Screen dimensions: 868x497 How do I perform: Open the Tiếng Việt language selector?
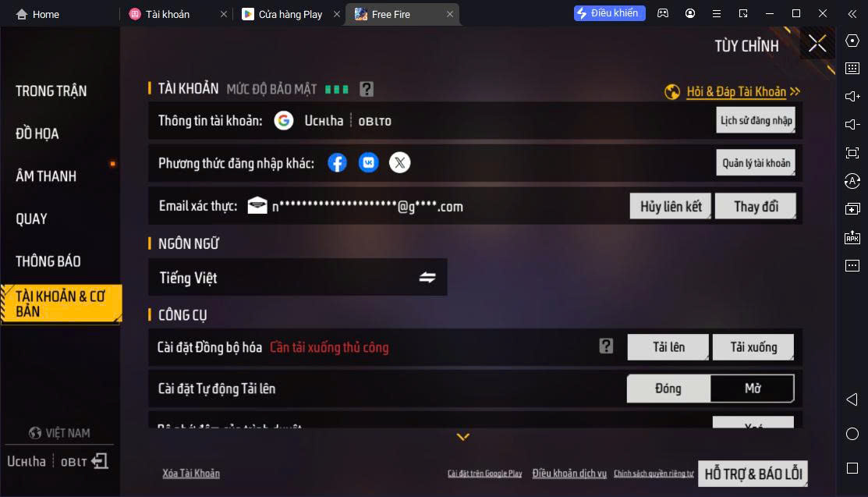(x=298, y=277)
